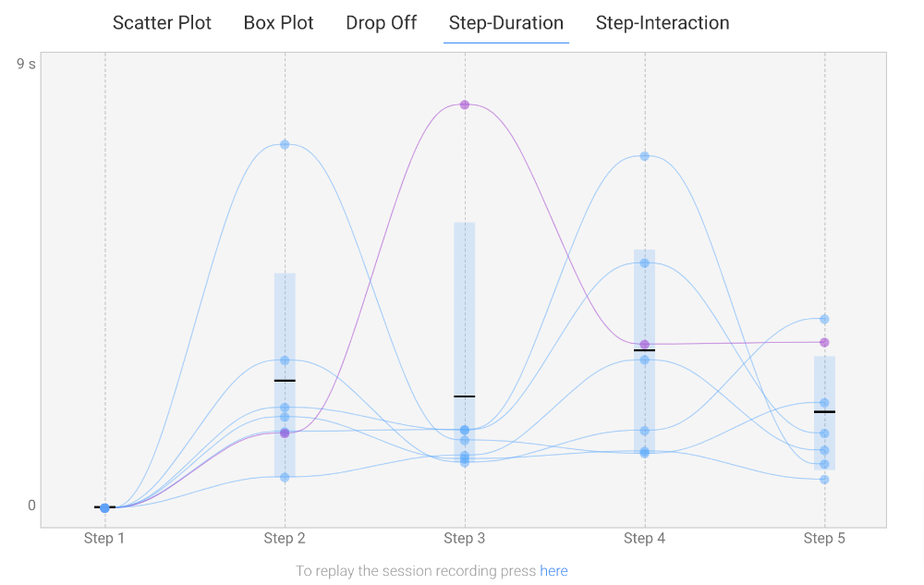Go to the Step-Interaction tab
This screenshot has height=585, width=924.
pyautogui.click(x=662, y=23)
